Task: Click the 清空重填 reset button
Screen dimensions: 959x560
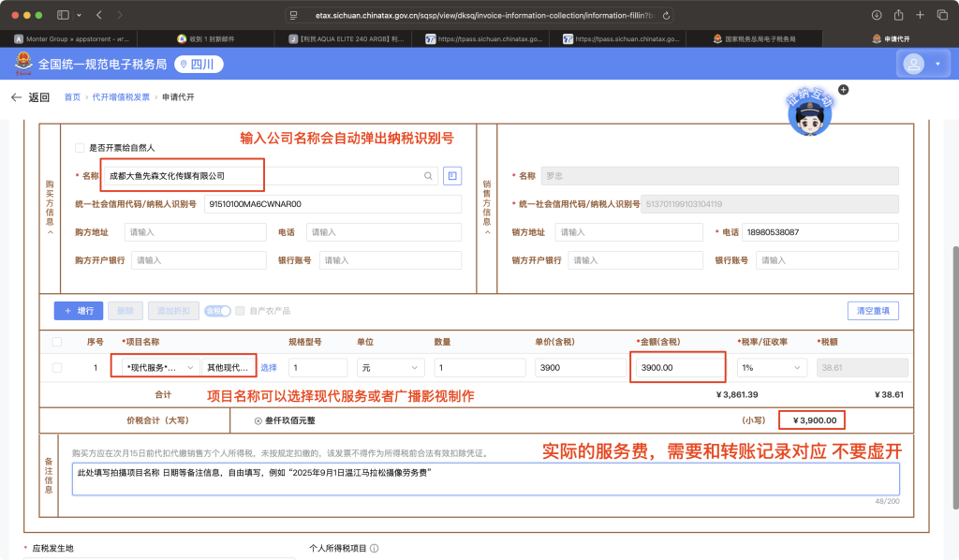Action: [873, 310]
